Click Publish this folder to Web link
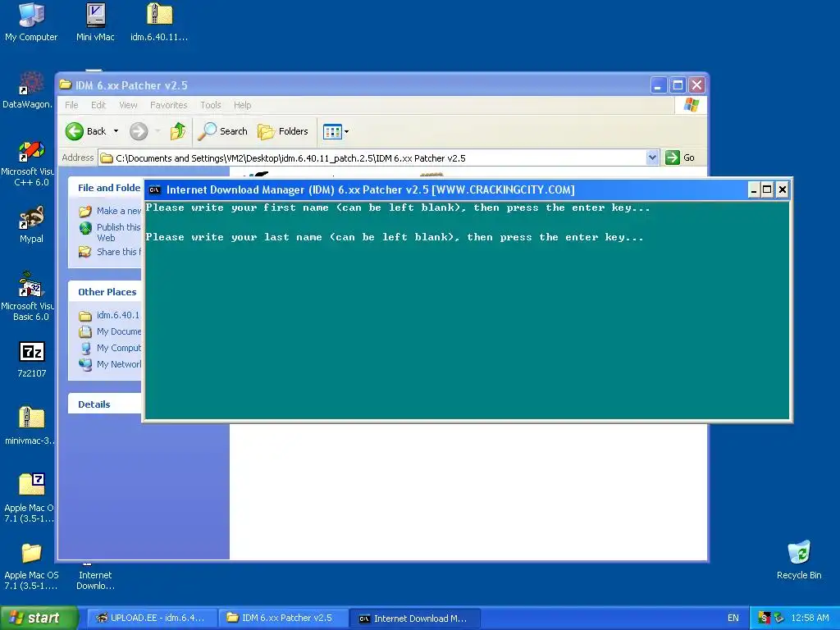The width and height of the screenshot is (840, 630). tap(111, 232)
